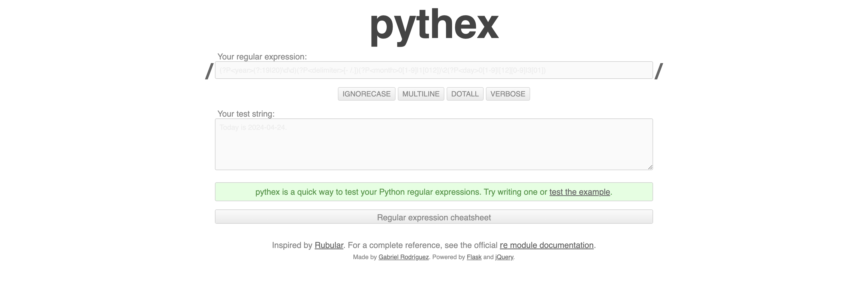Open the jQuery link
The image size is (868, 286).
point(504,257)
